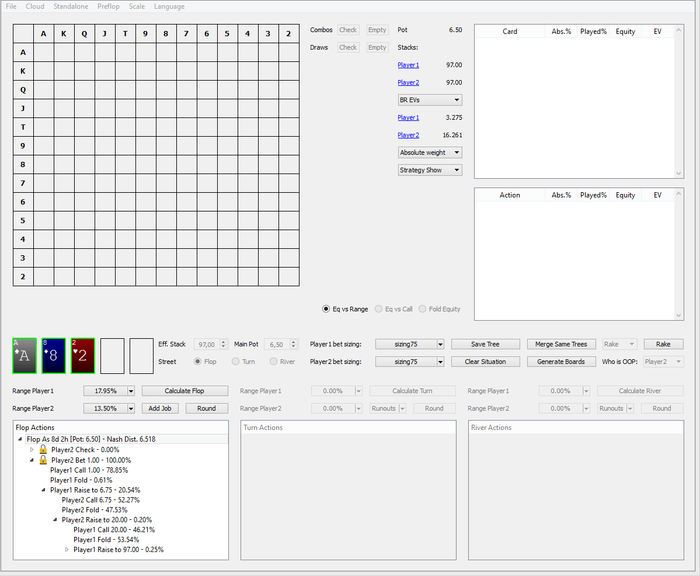
Task: Expand the Player2 Check tree node
Action: click(x=32, y=450)
